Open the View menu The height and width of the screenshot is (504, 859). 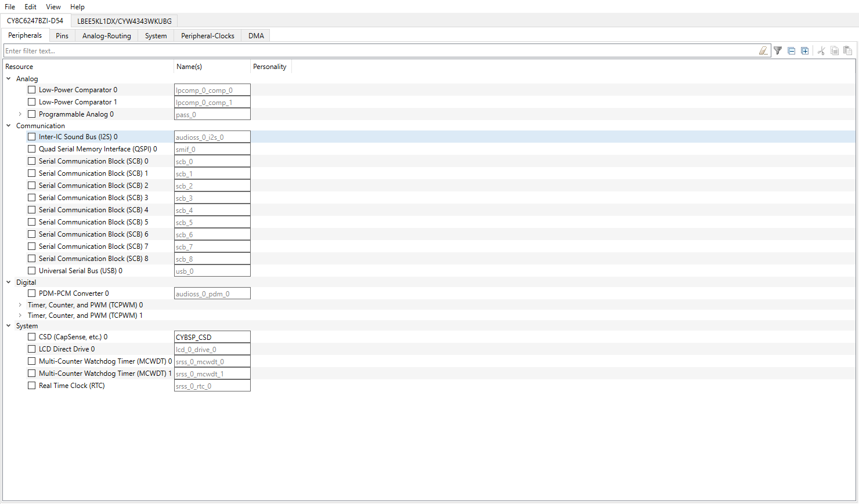pyautogui.click(x=53, y=7)
